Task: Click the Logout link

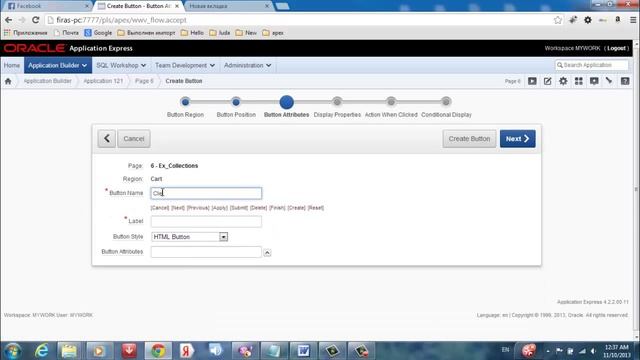Action: click(x=616, y=48)
